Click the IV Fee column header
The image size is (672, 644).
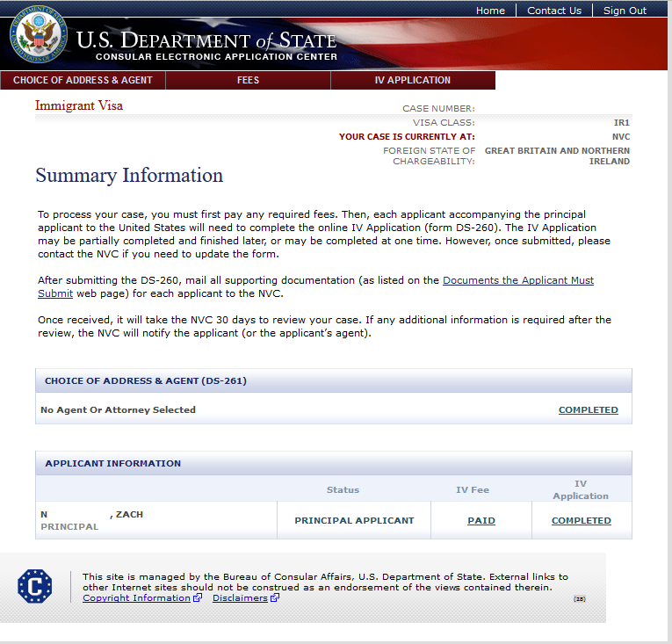pyautogui.click(x=473, y=490)
